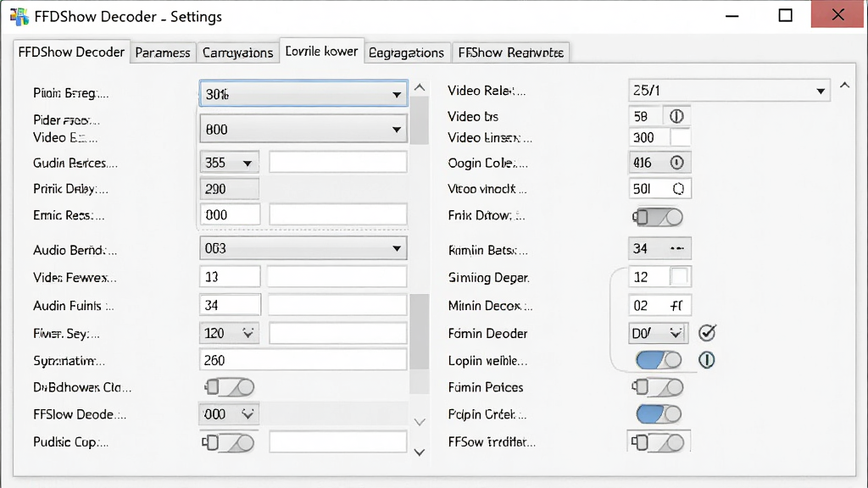Open the FFSlow Deode dropdown showing 000
This screenshot has width=868, height=488.
pos(229,413)
